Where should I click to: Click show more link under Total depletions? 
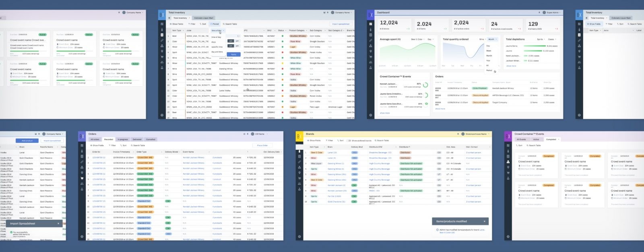click(511, 66)
